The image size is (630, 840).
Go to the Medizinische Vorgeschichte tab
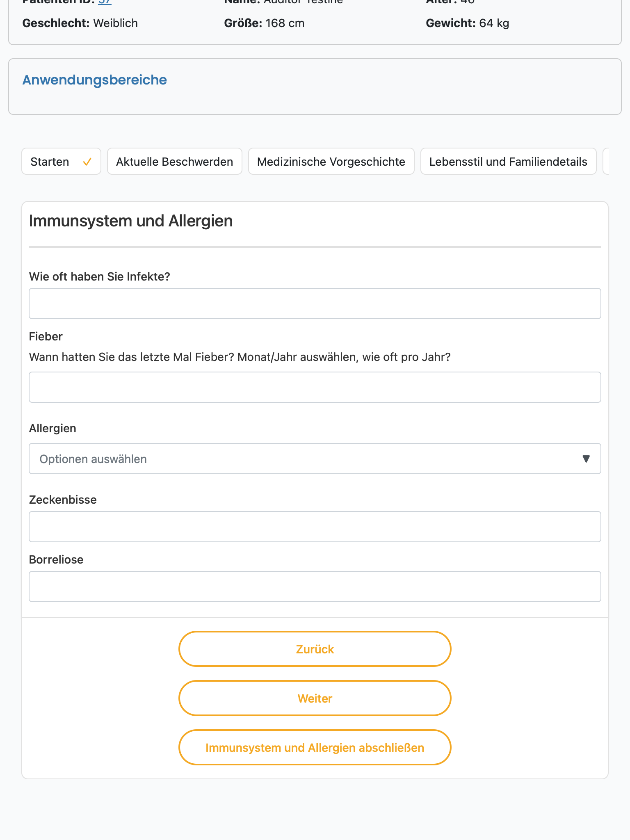pos(331,161)
